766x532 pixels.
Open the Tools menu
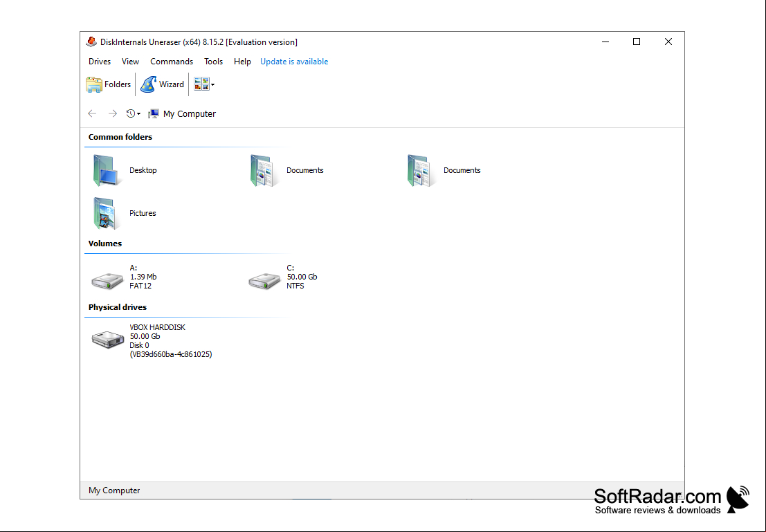tap(214, 62)
